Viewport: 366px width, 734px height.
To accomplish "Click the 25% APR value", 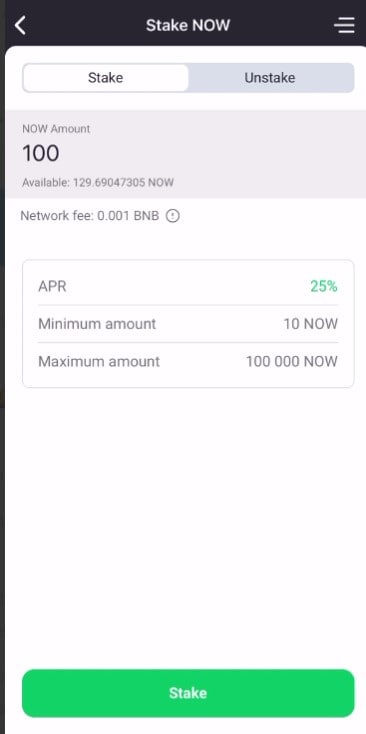I will (x=324, y=286).
